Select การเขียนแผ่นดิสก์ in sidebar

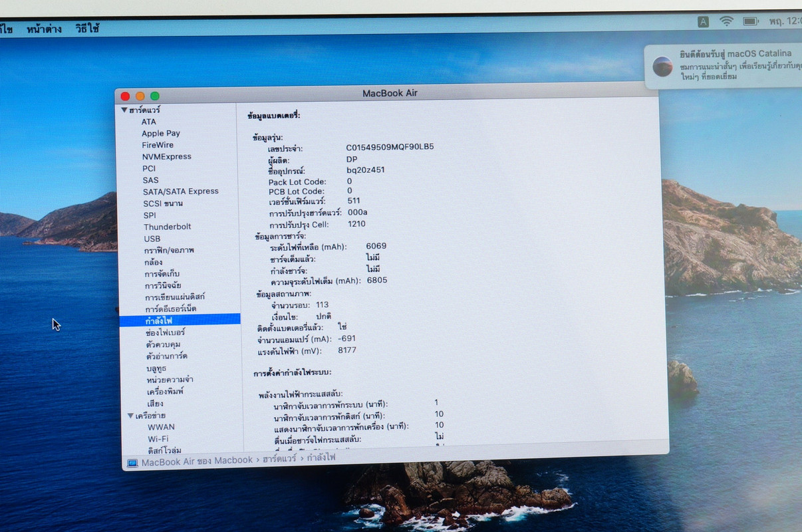(175, 297)
